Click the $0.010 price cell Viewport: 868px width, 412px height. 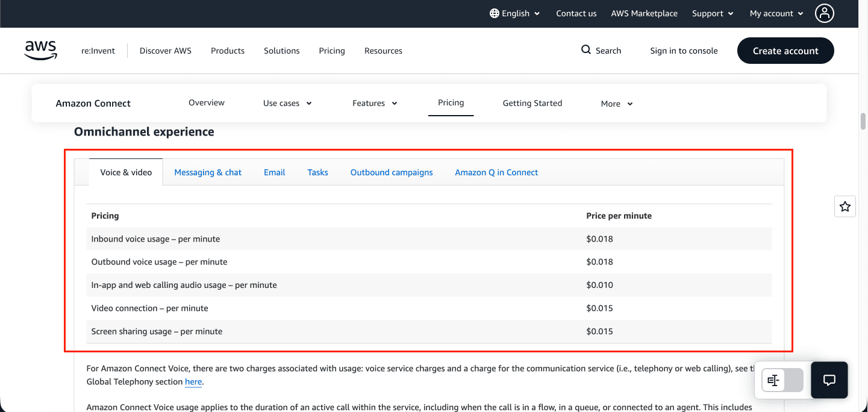click(x=599, y=285)
